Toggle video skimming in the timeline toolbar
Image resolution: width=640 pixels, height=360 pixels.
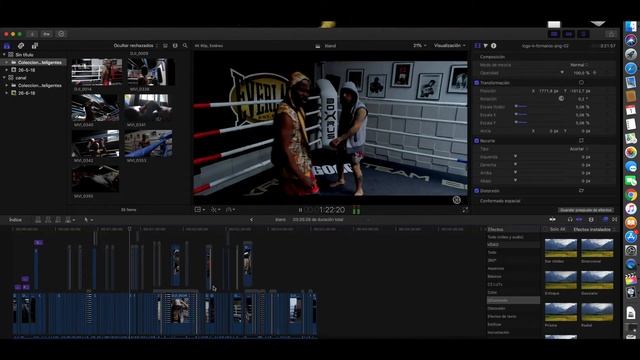(x=552, y=220)
